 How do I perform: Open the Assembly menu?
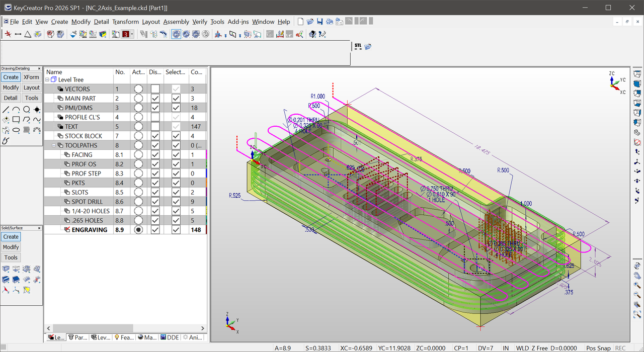[176, 22]
